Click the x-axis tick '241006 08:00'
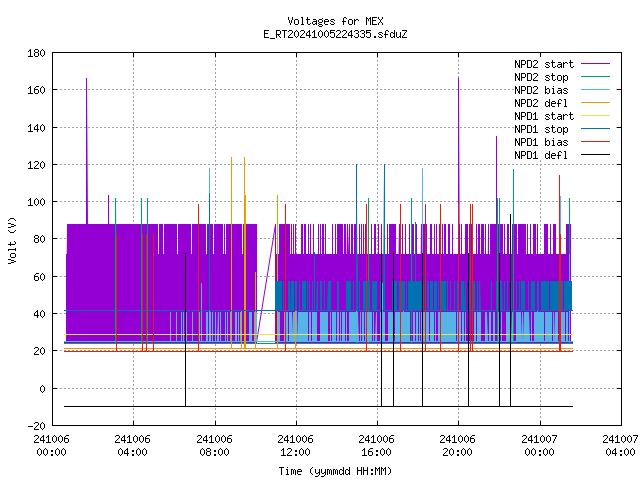 (214, 446)
